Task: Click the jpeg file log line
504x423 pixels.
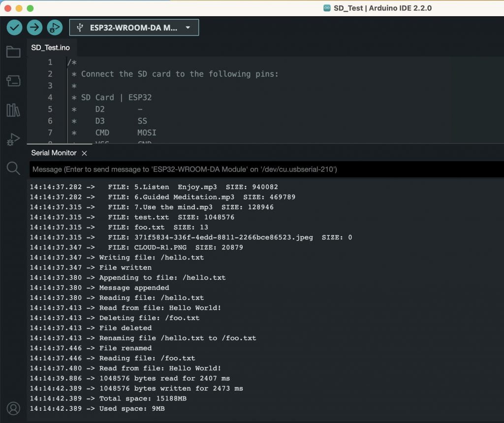Action: (191, 237)
